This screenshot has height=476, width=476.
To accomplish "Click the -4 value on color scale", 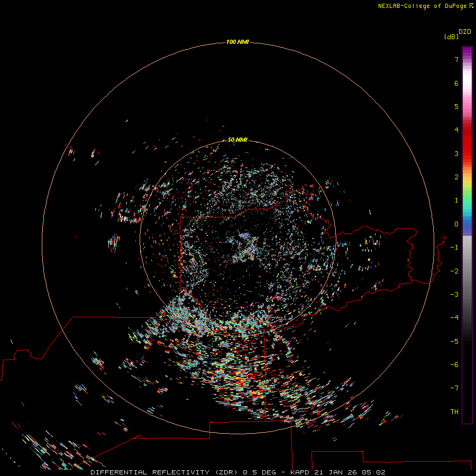I will click(x=454, y=318).
